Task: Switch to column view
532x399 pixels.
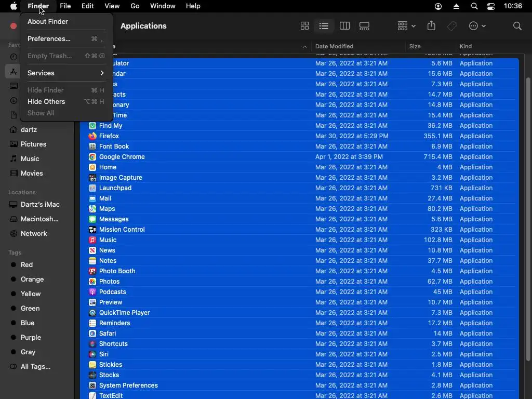Action: 345,26
